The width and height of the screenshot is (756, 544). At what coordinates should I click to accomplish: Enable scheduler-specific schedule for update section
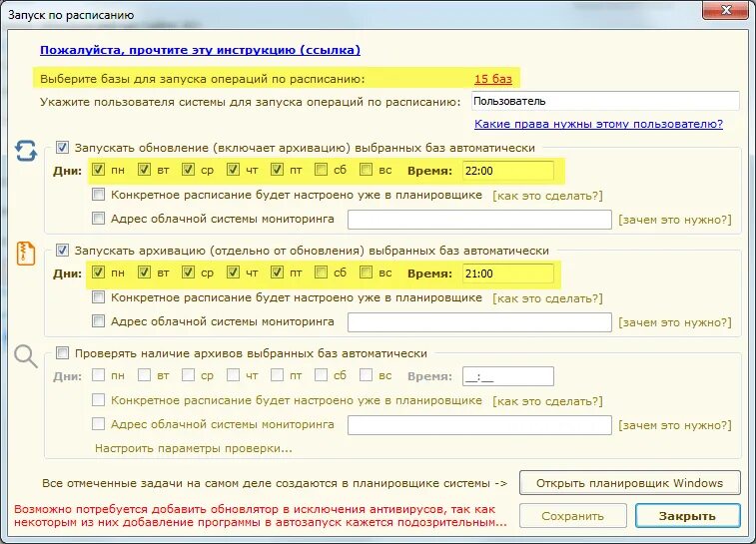pos(98,195)
